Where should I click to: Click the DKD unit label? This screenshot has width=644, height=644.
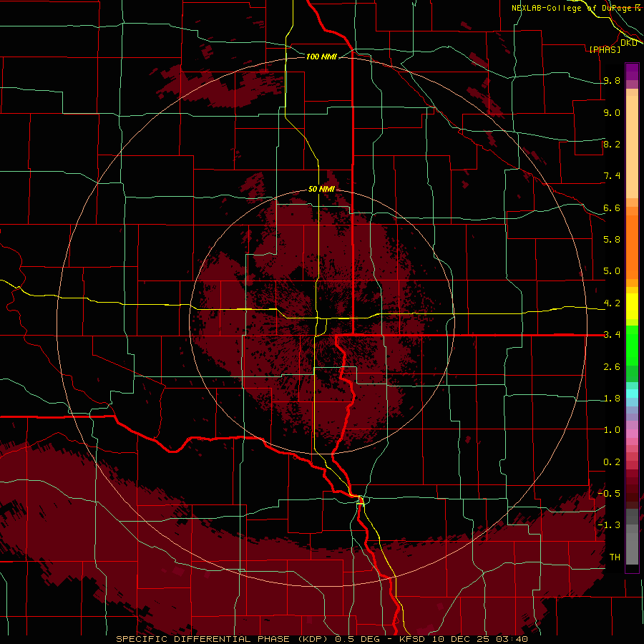coord(629,42)
